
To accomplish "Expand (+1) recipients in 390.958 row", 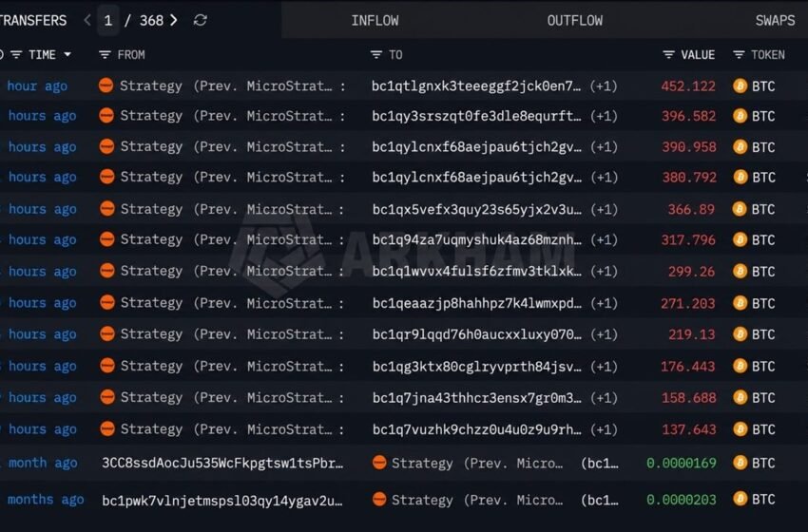I will click(604, 147).
